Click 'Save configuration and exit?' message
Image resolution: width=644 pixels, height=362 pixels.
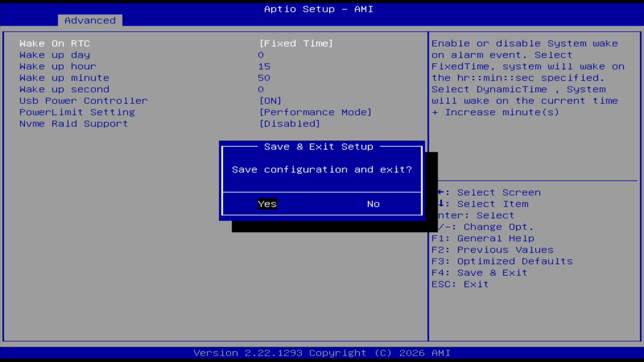tap(322, 169)
